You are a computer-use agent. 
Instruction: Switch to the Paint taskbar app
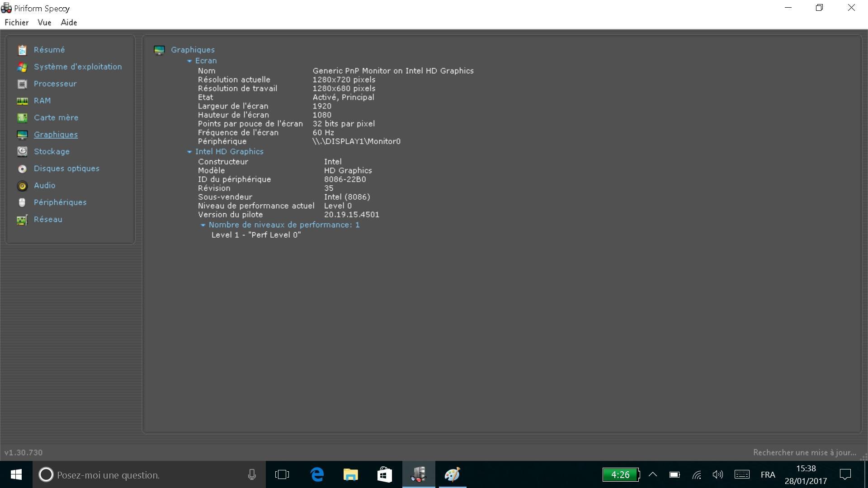click(x=453, y=474)
